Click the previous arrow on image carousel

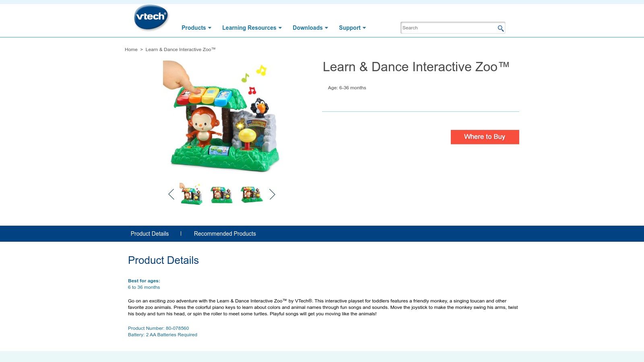click(x=171, y=194)
